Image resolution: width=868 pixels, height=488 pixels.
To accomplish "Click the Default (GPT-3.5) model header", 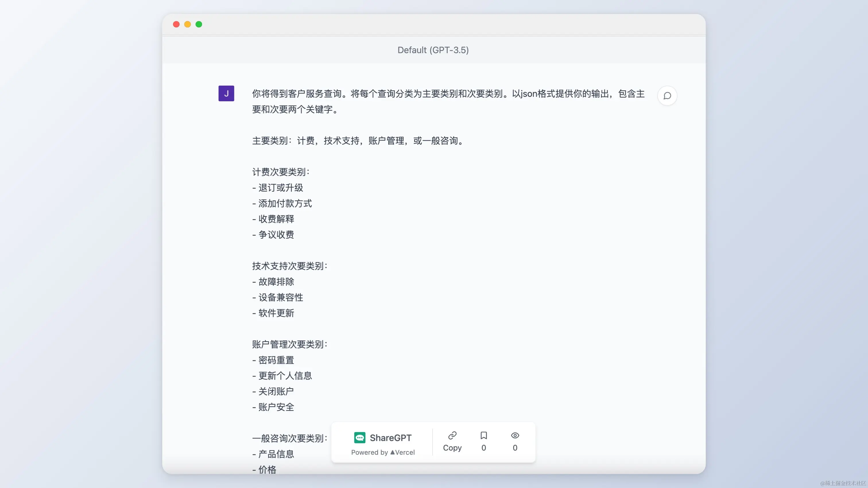I will pos(433,50).
